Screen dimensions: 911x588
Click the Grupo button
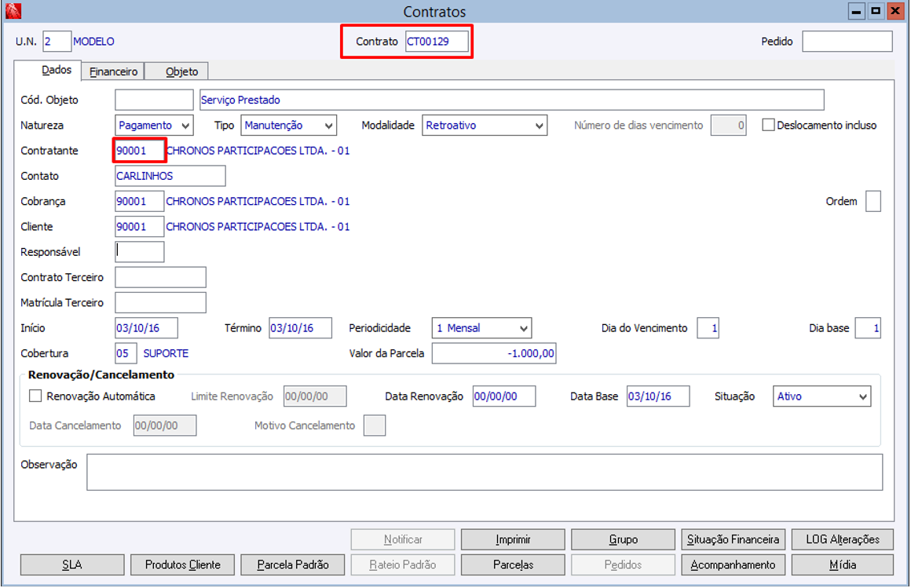(624, 539)
